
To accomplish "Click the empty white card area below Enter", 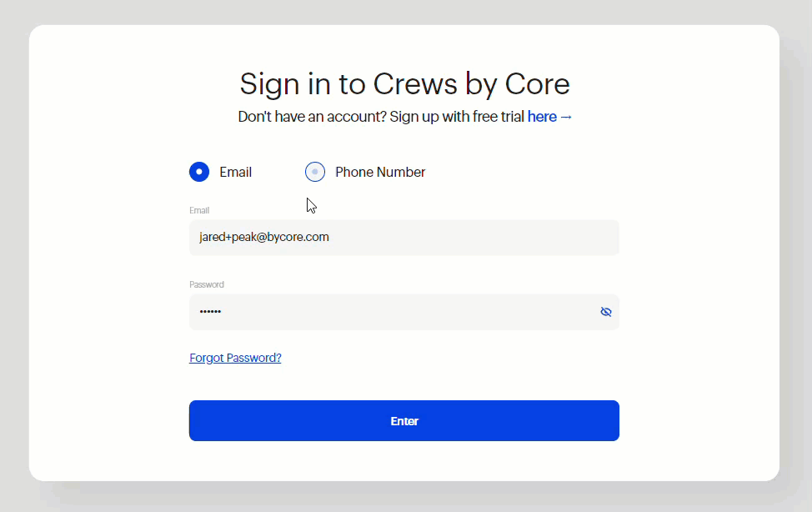I will pyautogui.click(x=404, y=461).
